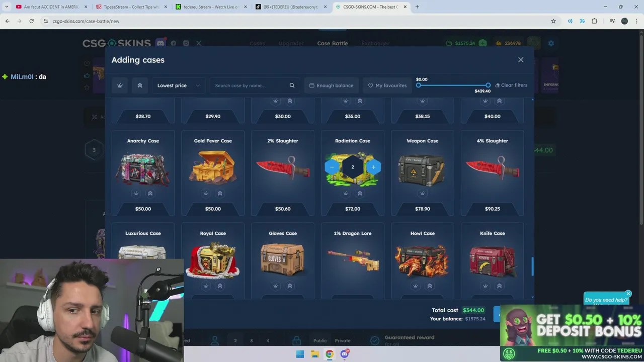Screen dimensions: 644x362
Task: Open the Lowest price sort dropdown
Action: 178,85
